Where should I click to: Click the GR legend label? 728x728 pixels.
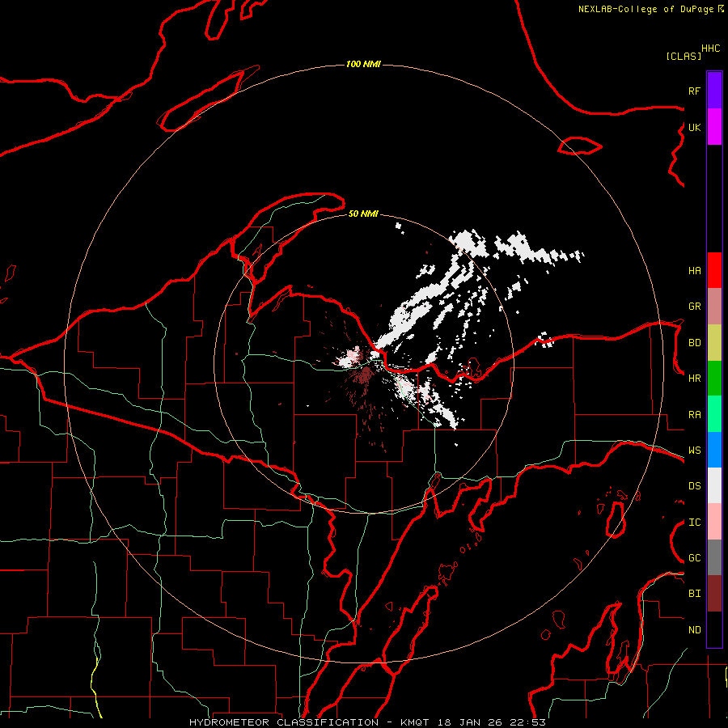pos(694,307)
